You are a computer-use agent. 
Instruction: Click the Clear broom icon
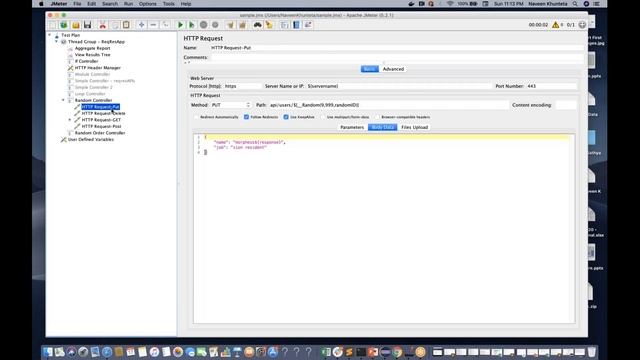tap(230, 25)
